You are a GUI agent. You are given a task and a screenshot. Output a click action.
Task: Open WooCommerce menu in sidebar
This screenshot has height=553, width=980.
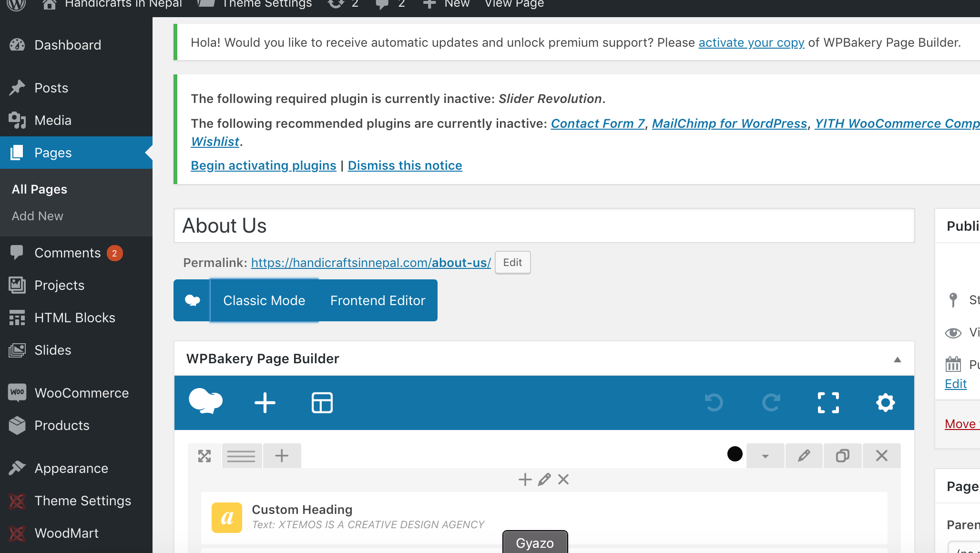click(82, 393)
